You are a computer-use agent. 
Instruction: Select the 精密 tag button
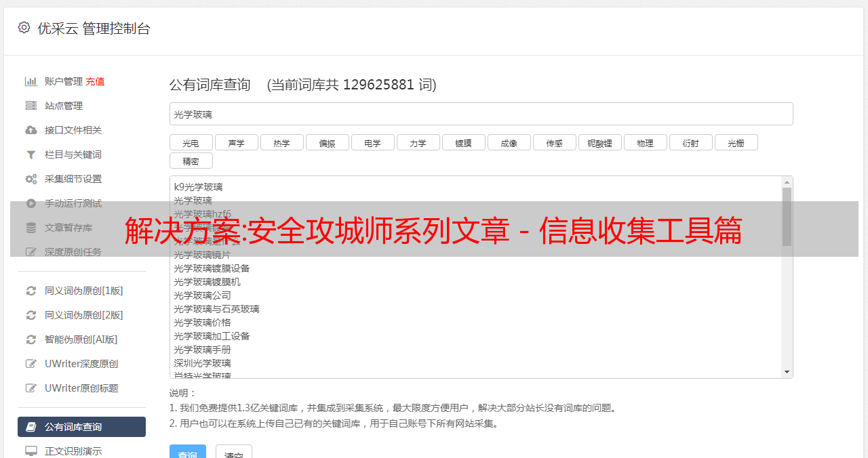[x=191, y=161]
